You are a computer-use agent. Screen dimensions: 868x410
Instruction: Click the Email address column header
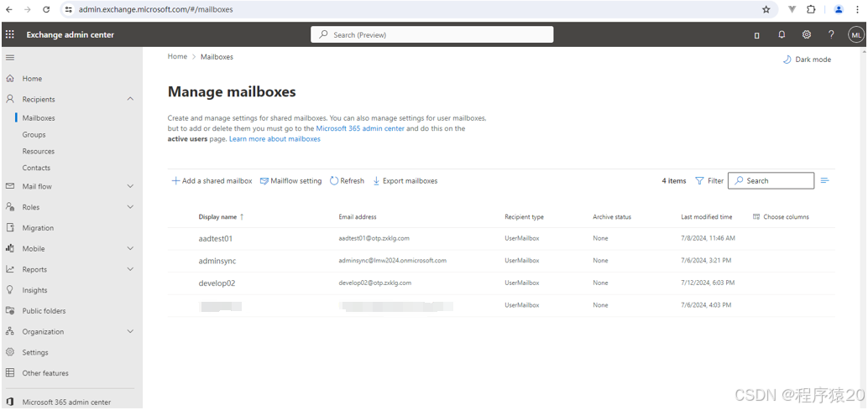tap(358, 217)
